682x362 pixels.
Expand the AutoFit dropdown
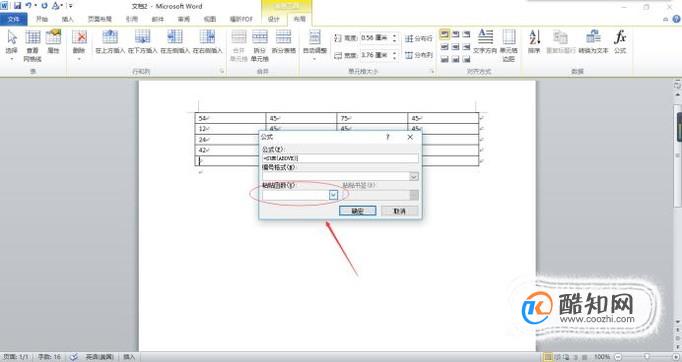pyautogui.click(x=314, y=44)
